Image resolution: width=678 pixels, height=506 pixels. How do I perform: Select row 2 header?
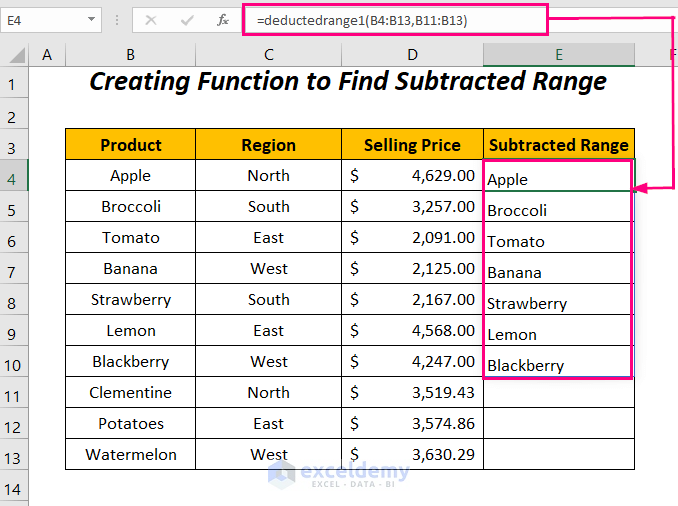(x=13, y=114)
